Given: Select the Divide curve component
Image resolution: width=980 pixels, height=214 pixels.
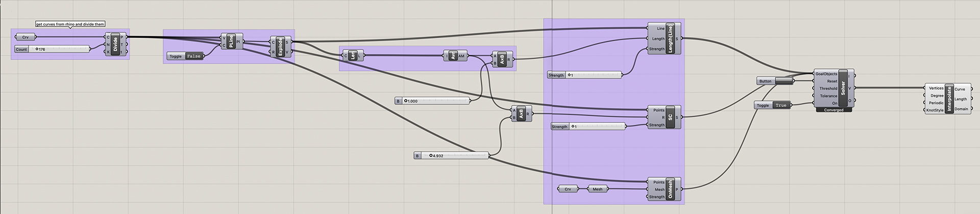Looking at the screenshot, I should 115,44.
